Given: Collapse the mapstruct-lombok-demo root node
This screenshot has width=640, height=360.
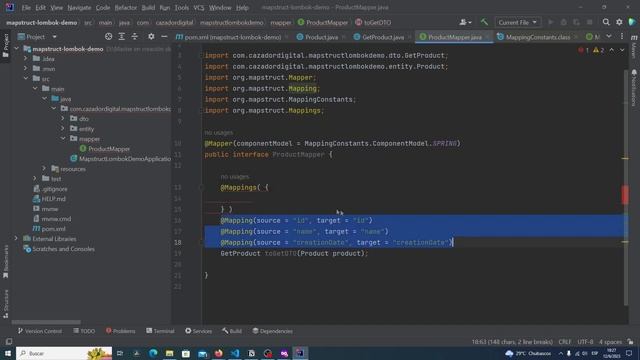Looking at the screenshot, I should click(17, 49).
